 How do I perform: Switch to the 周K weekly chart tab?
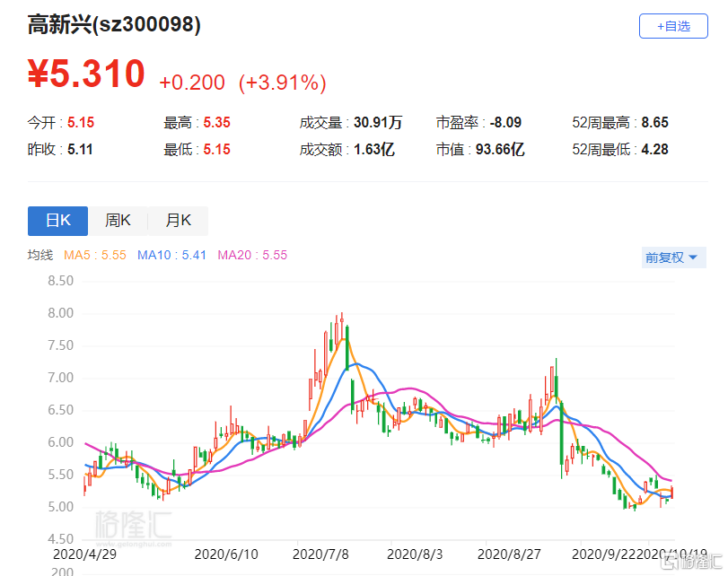(x=118, y=221)
